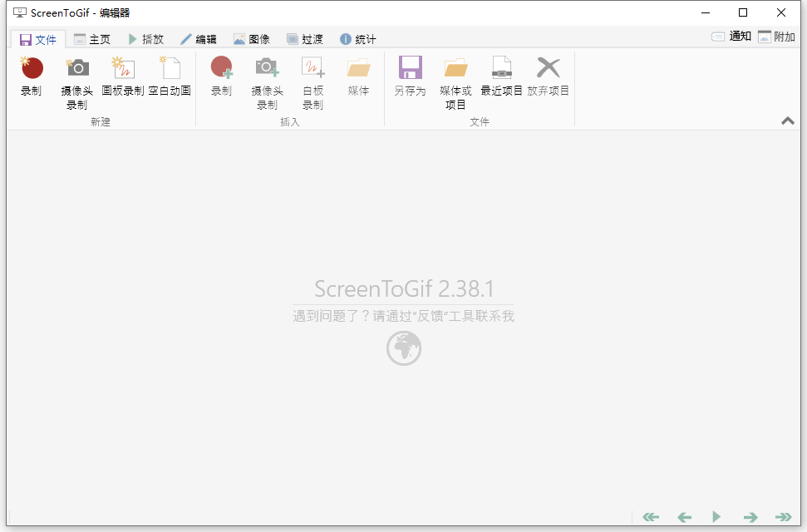807x532 pixels.
Task: Open new webcam recording (摄像头录制) under 新建
Action: pos(76,83)
